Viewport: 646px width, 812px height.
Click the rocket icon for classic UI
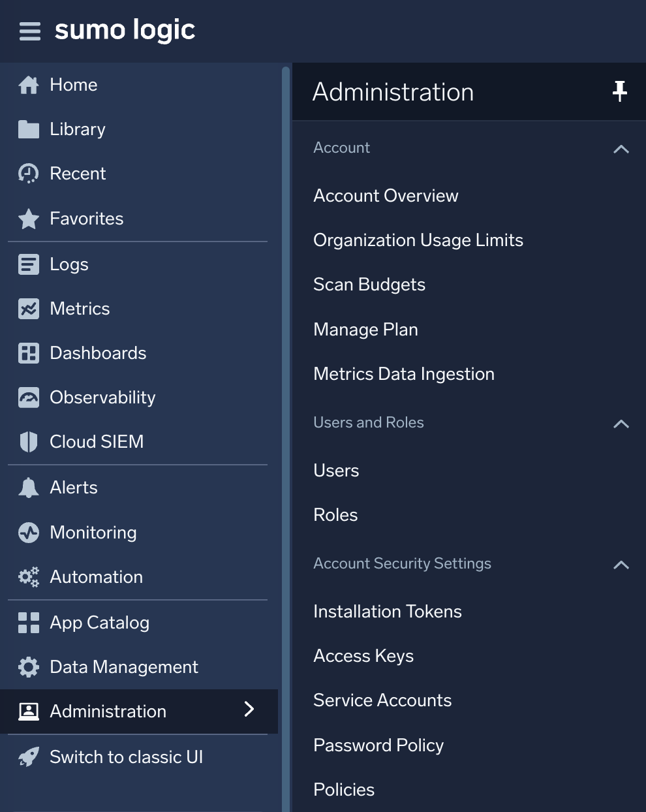click(x=29, y=757)
